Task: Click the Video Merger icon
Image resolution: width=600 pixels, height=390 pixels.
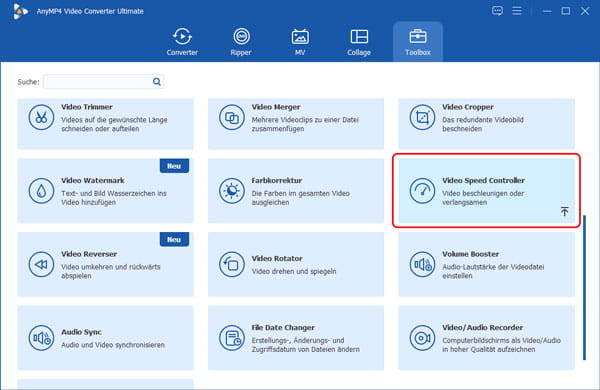Action: 232,117
